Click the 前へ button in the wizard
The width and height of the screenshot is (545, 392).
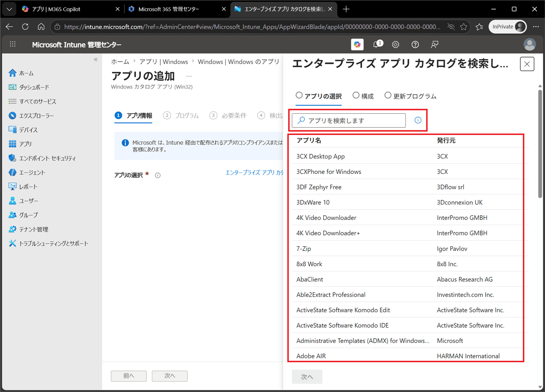coord(129,376)
